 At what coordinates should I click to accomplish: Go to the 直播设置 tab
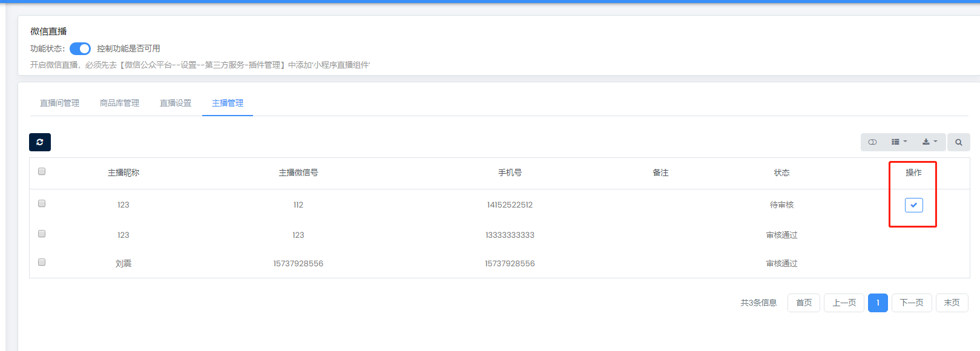pyautogui.click(x=176, y=103)
